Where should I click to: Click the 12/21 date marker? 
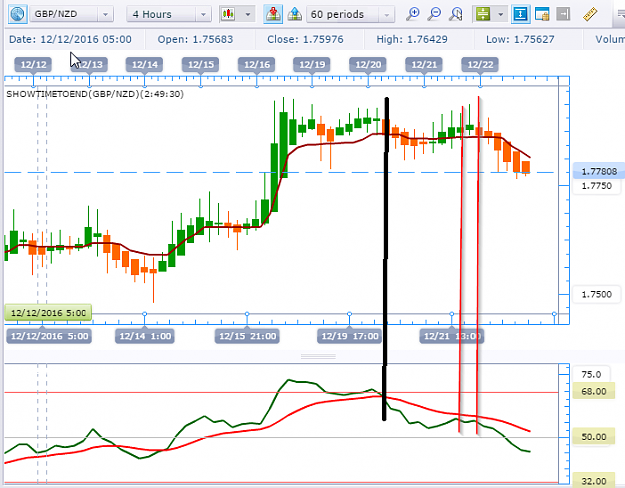424,65
